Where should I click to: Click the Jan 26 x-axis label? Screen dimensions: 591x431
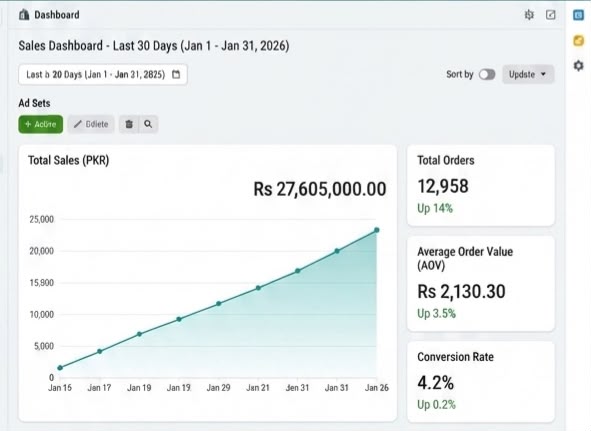tap(377, 388)
